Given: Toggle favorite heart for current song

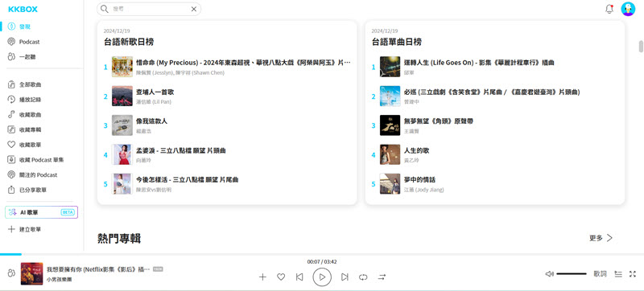Looking at the screenshot, I should pyautogui.click(x=281, y=277).
